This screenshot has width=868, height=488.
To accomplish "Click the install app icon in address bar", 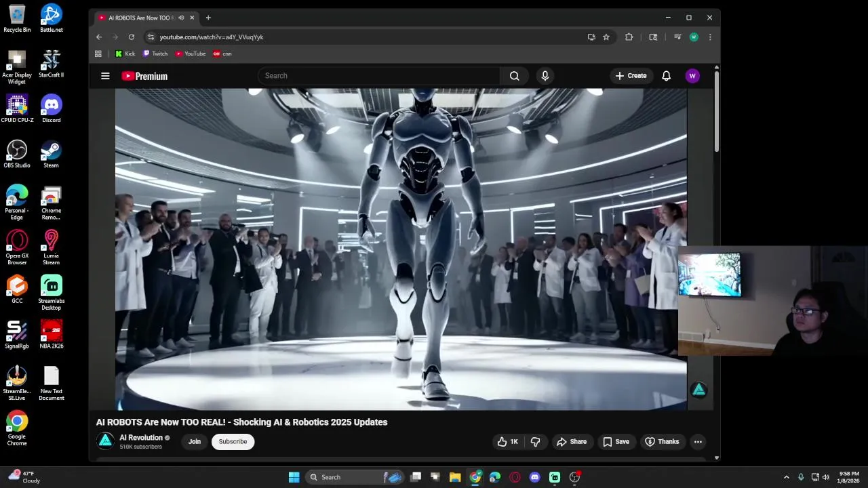I will [x=591, y=37].
